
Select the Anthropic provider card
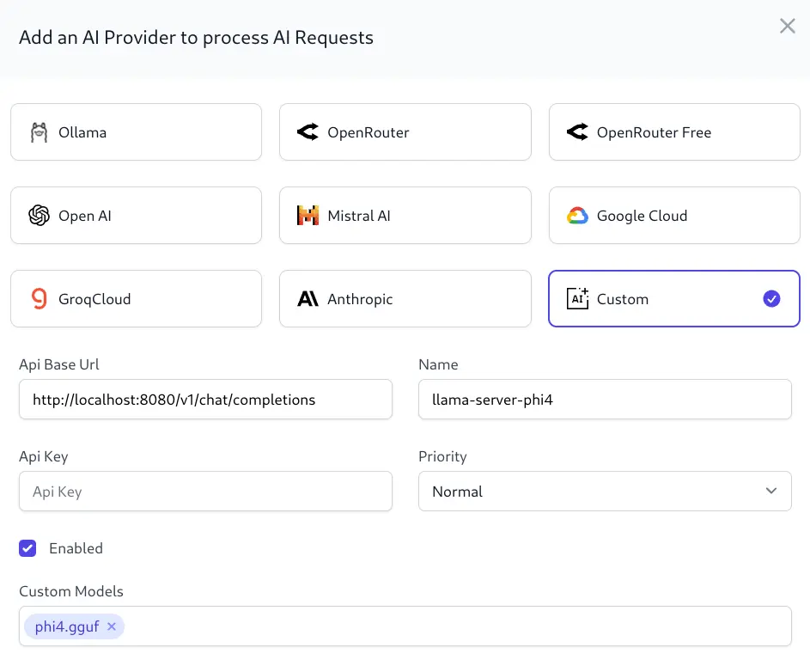click(405, 299)
